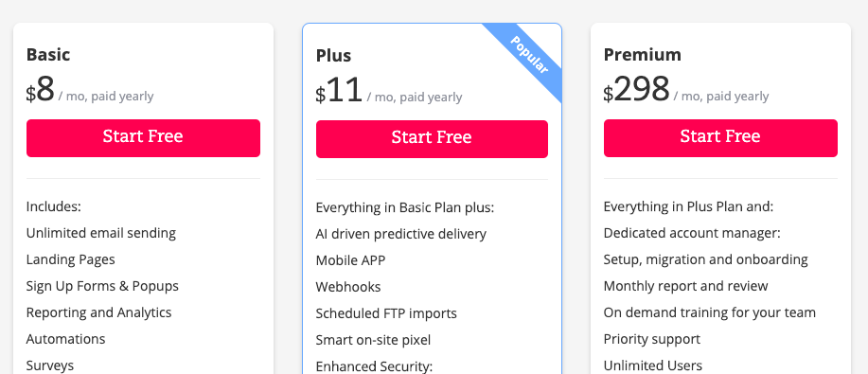868x374 pixels.
Task: Click Start Free under Basic plan
Action: [143, 138]
